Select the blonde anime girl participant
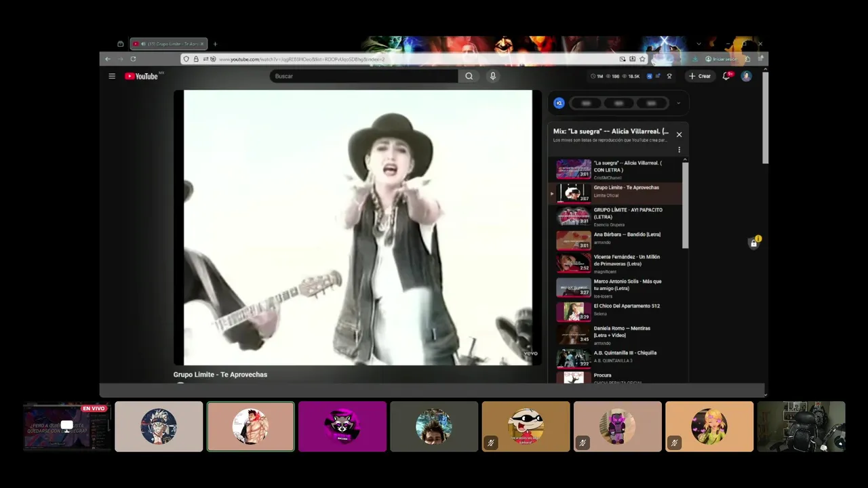 pyautogui.click(x=709, y=426)
